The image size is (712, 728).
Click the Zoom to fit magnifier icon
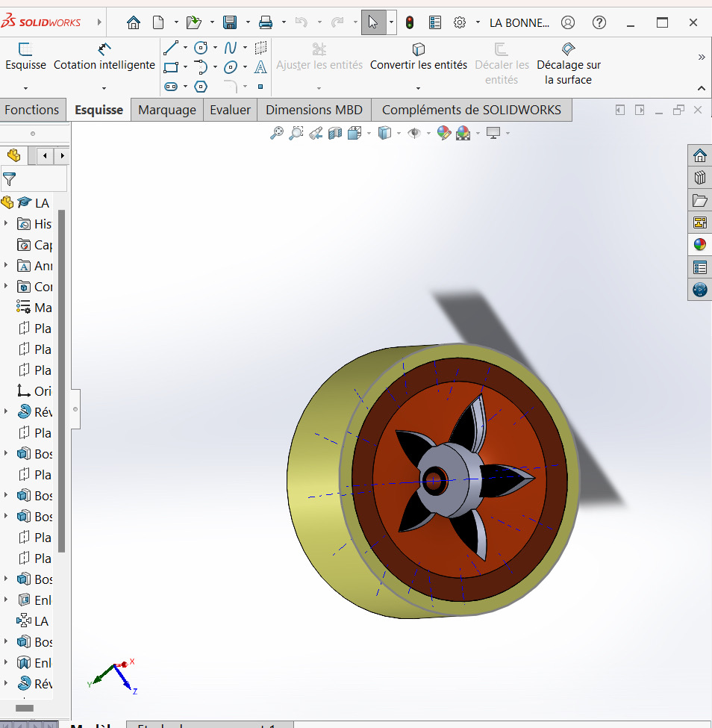click(x=277, y=133)
